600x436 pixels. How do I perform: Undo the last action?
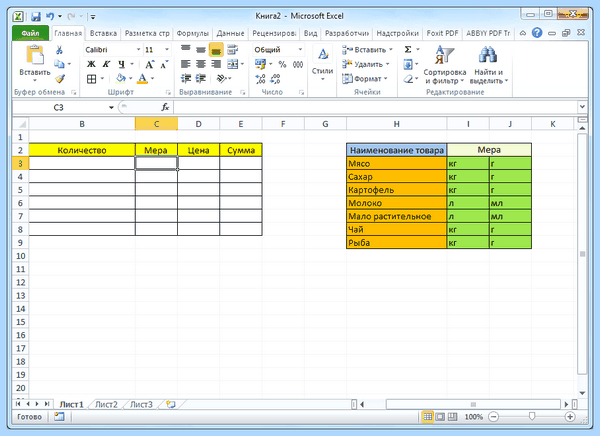tap(50, 16)
